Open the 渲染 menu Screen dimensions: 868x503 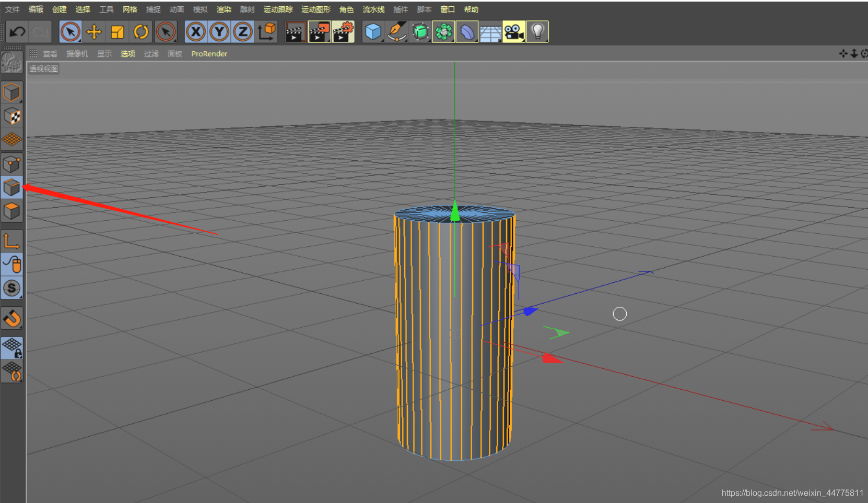tap(224, 9)
